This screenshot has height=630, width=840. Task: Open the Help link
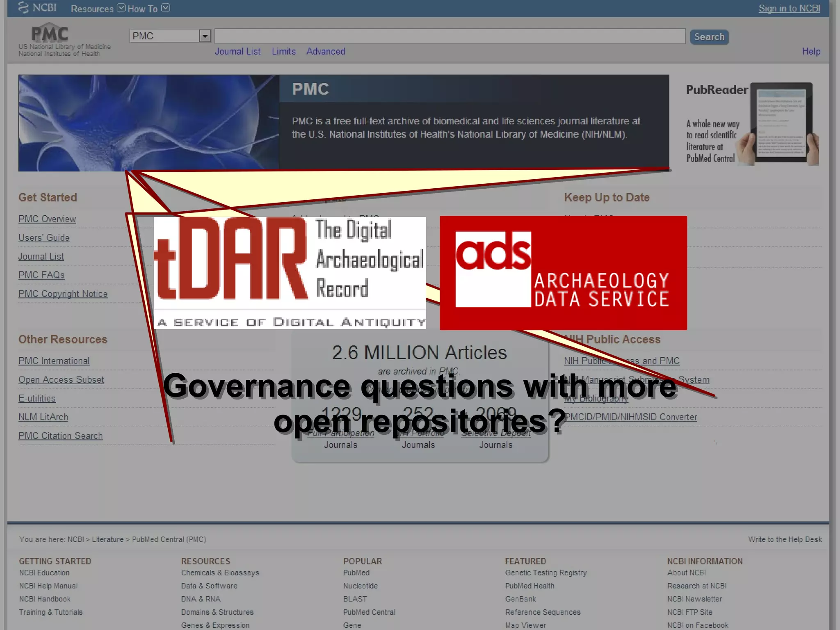click(x=811, y=51)
